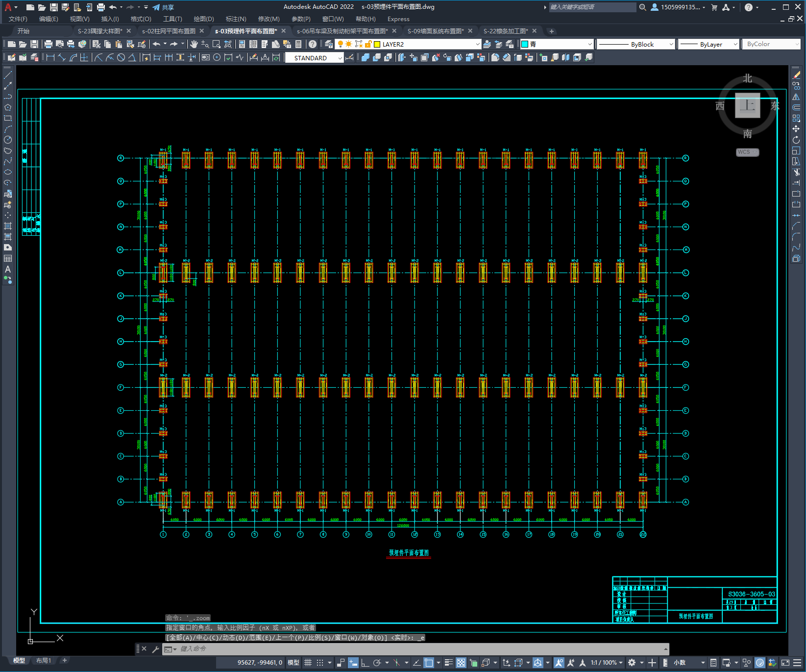Screen dimensions: 806x672
Task: Select the Arc Length dimension tool
Action: click(73, 57)
